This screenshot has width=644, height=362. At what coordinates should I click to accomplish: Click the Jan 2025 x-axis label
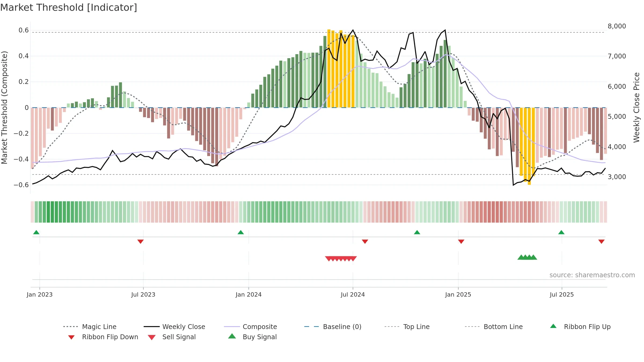[458, 294]
